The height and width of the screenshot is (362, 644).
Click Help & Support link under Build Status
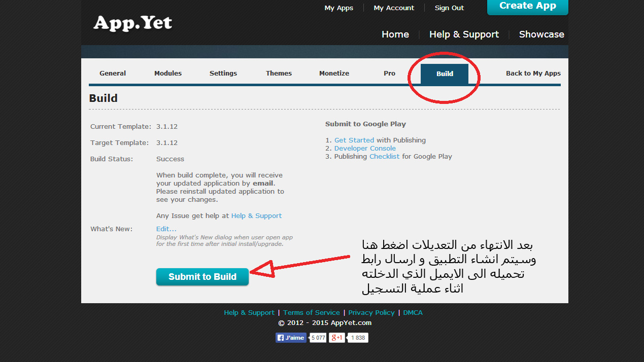256,216
